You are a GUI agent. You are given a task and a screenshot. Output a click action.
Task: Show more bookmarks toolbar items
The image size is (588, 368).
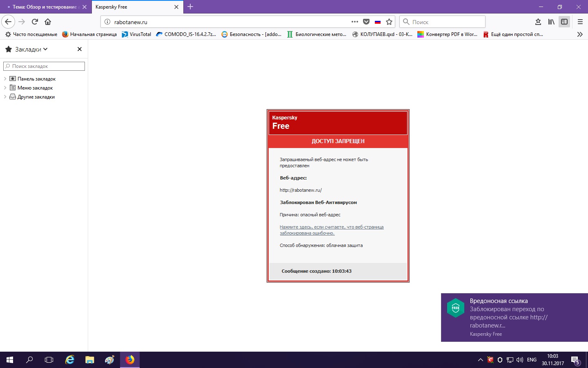click(580, 34)
